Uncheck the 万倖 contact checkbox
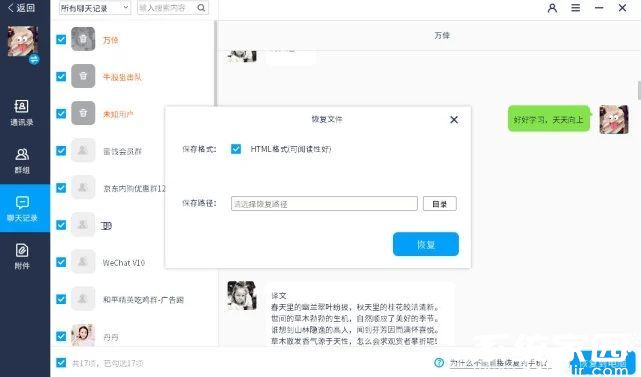The image size is (641, 377). click(x=61, y=39)
